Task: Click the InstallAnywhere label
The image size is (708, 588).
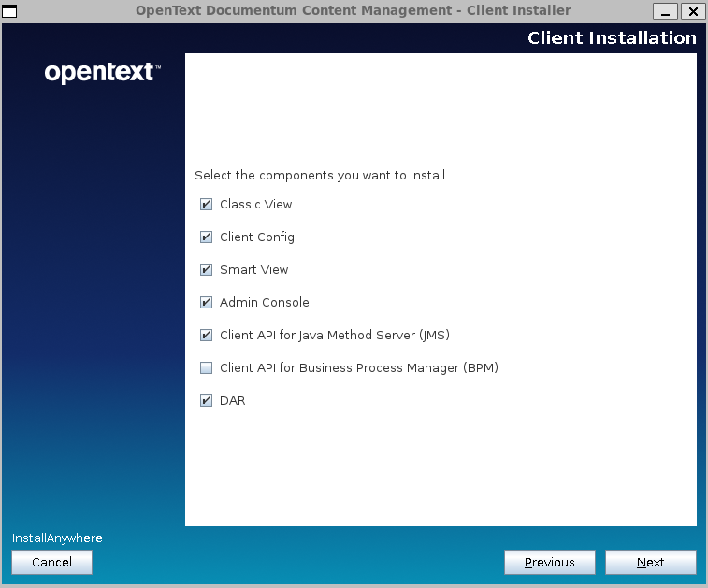Action: tap(57, 538)
